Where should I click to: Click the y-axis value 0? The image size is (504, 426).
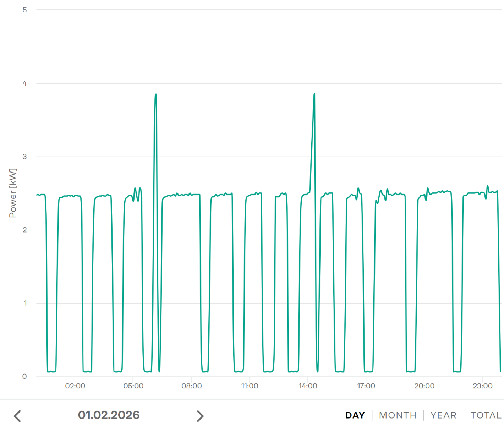click(24, 377)
